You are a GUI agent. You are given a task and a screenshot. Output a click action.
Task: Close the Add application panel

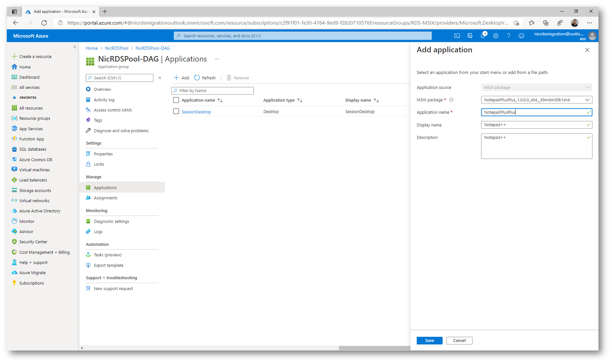587,50
